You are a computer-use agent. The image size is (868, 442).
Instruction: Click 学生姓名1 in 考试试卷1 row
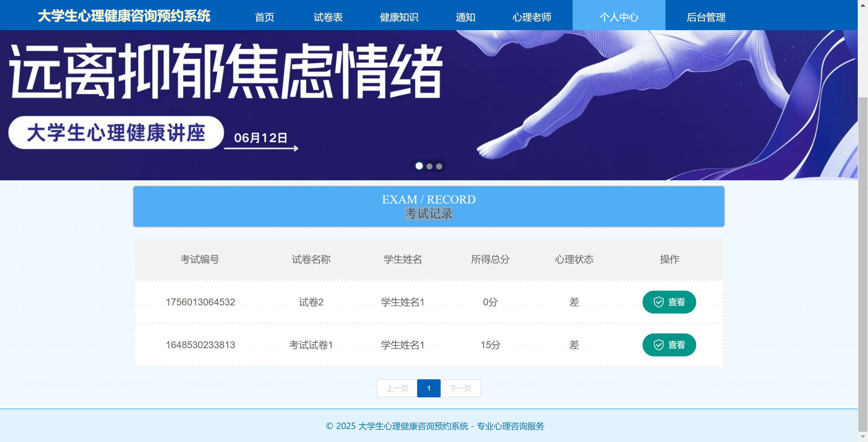(402, 345)
